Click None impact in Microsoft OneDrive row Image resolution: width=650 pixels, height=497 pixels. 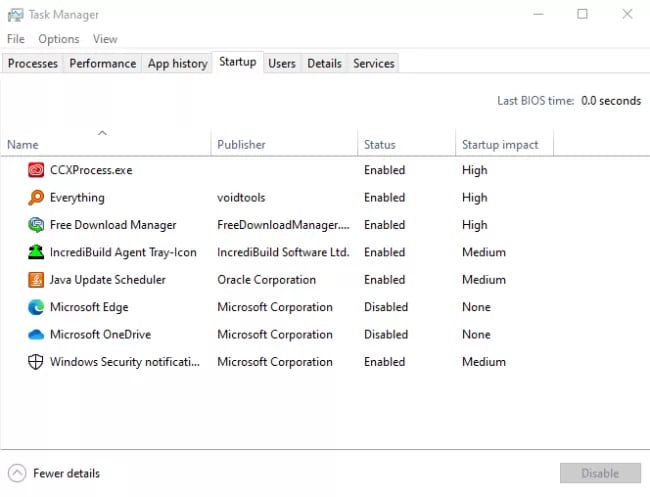pyautogui.click(x=476, y=334)
